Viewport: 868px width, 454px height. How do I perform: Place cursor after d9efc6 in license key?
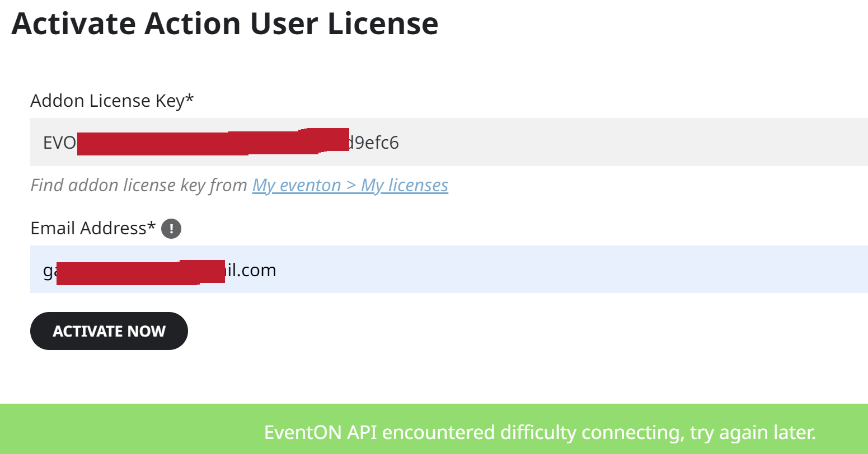tap(400, 143)
